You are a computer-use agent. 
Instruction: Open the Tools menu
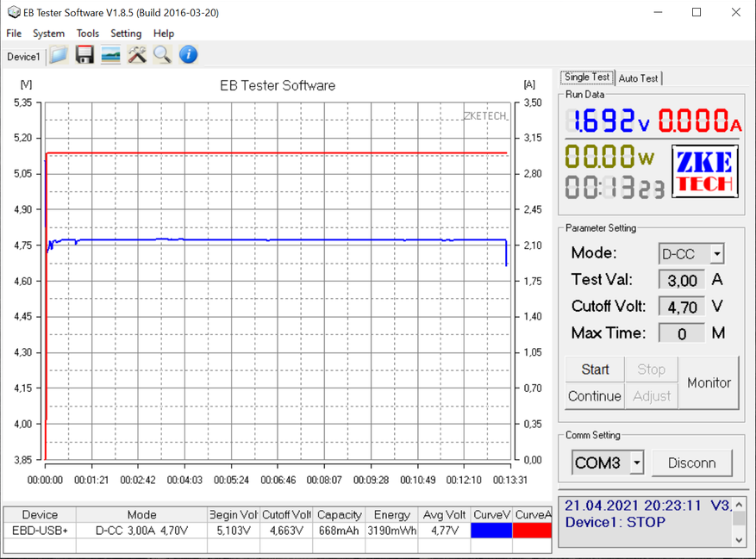pos(87,34)
